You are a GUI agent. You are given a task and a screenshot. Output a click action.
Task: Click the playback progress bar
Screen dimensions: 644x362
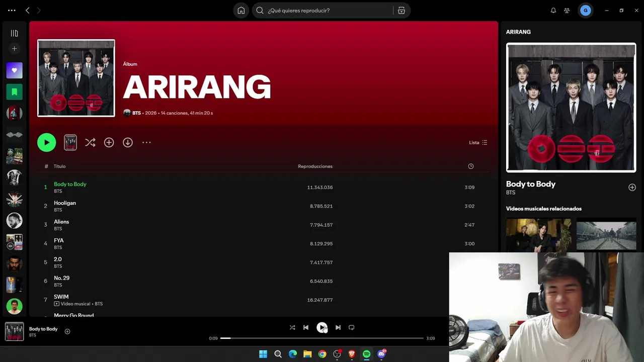tap(322, 338)
